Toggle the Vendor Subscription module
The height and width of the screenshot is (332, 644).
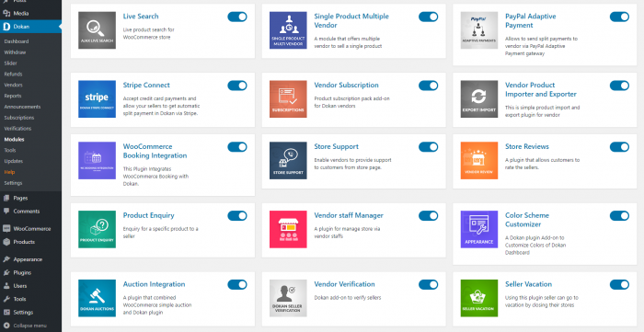pyautogui.click(x=428, y=86)
